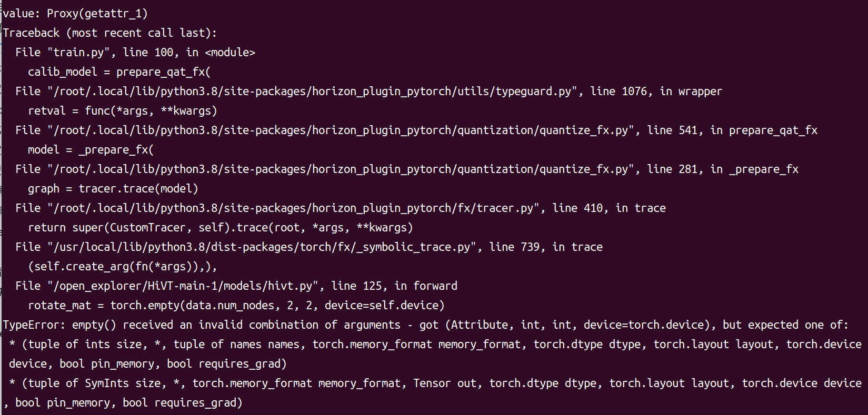Viewport: 868px width, 415px height.
Task: Click the "graph = tracer.trace(model)" line
Action: [x=113, y=189]
